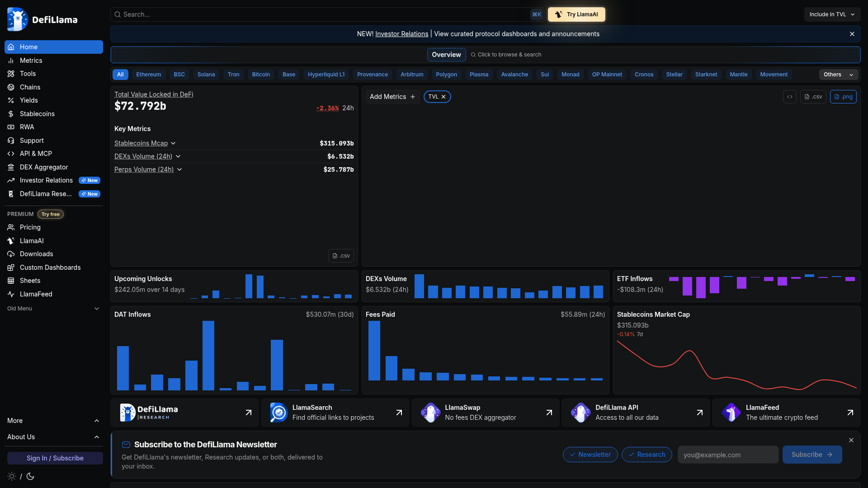This screenshot has height=488, width=868.
Task: Select the All chains tab
Action: point(120,75)
